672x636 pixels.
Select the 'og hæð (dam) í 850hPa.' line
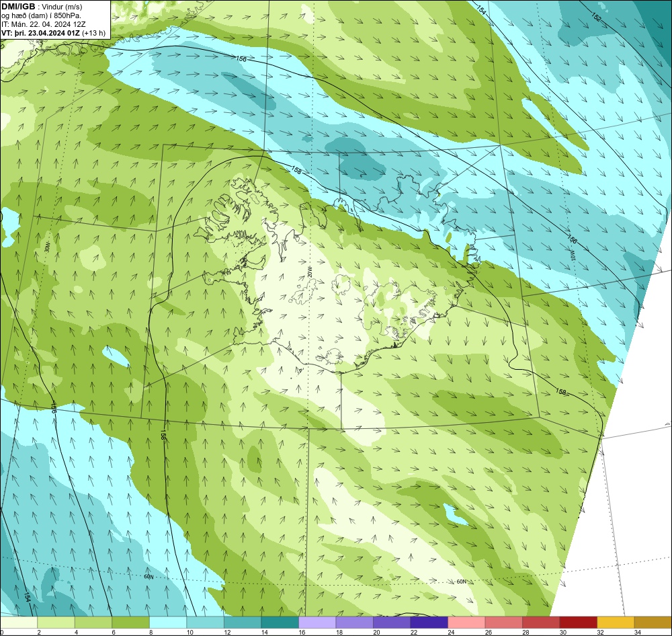[x=42, y=15]
